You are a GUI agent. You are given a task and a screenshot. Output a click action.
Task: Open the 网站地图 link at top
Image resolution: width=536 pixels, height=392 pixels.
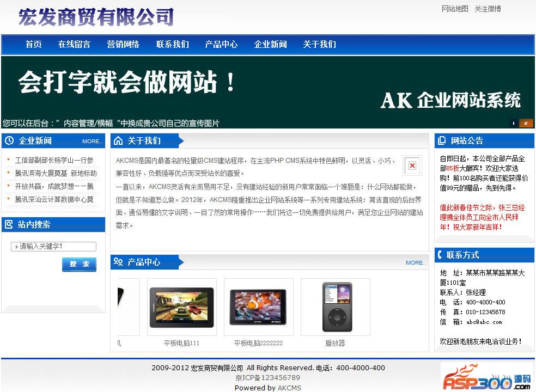[455, 9]
